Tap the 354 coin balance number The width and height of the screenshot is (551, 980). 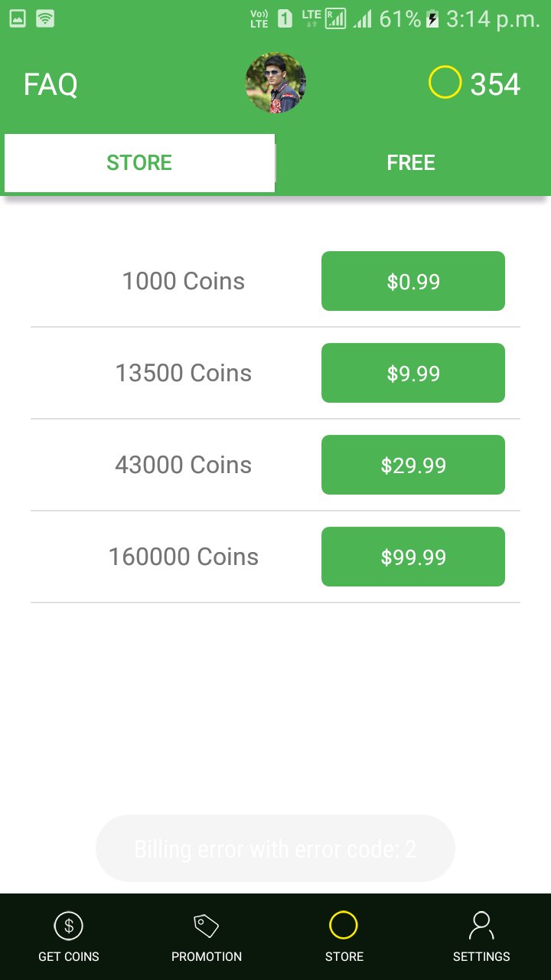pyautogui.click(x=495, y=84)
